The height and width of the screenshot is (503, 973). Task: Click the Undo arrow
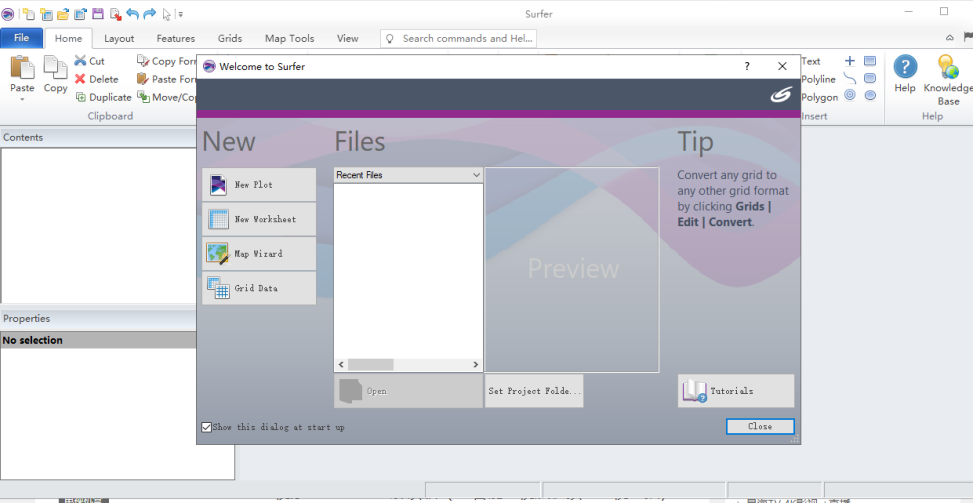coord(132,14)
